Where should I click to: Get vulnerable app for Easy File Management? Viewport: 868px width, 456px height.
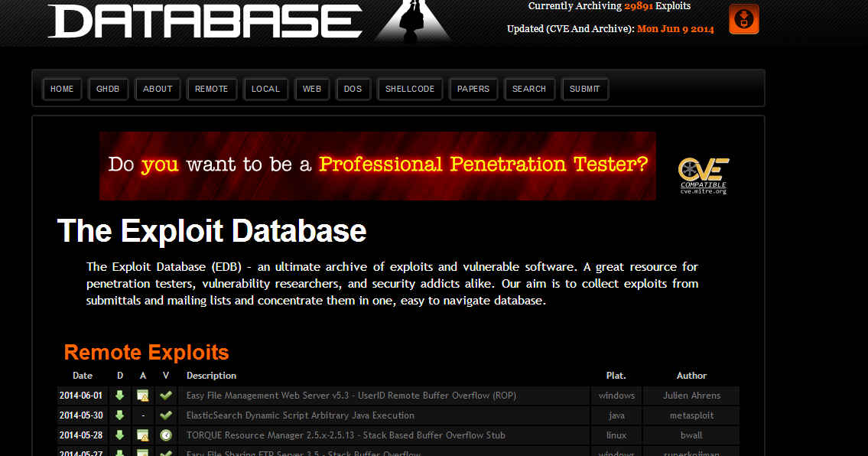[143, 396]
